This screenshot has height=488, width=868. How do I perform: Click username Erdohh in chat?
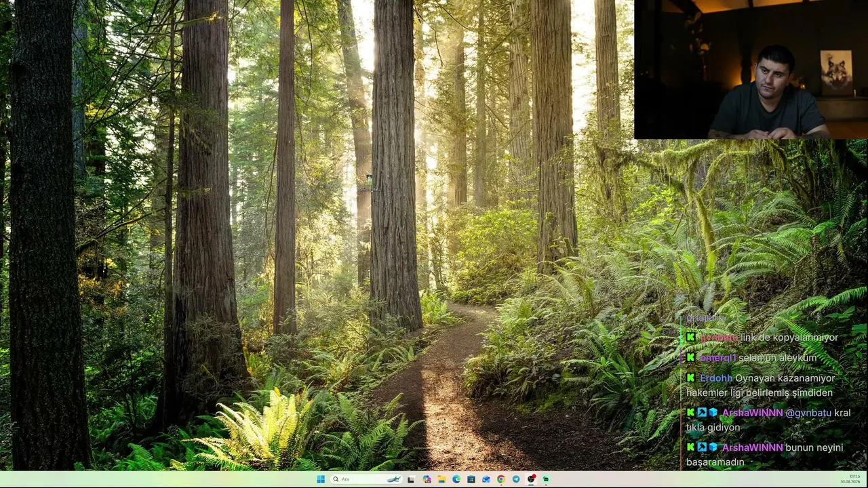pyautogui.click(x=716, y=378)
